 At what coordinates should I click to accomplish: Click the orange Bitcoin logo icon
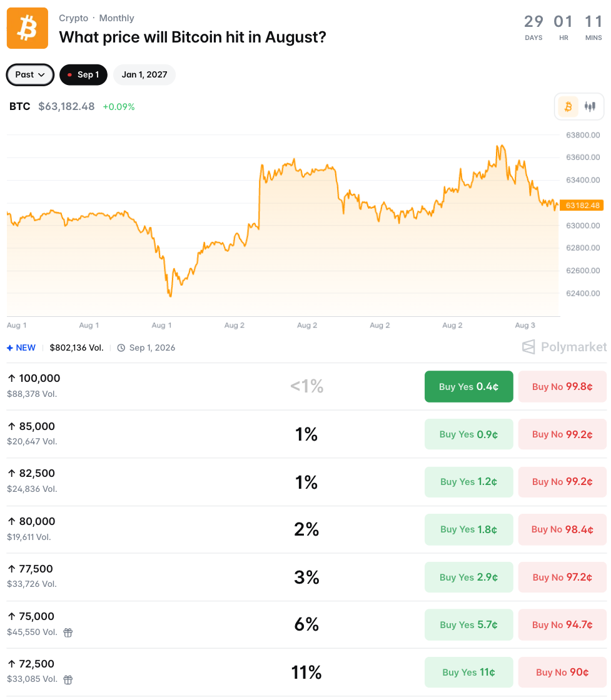pos(28,28)
